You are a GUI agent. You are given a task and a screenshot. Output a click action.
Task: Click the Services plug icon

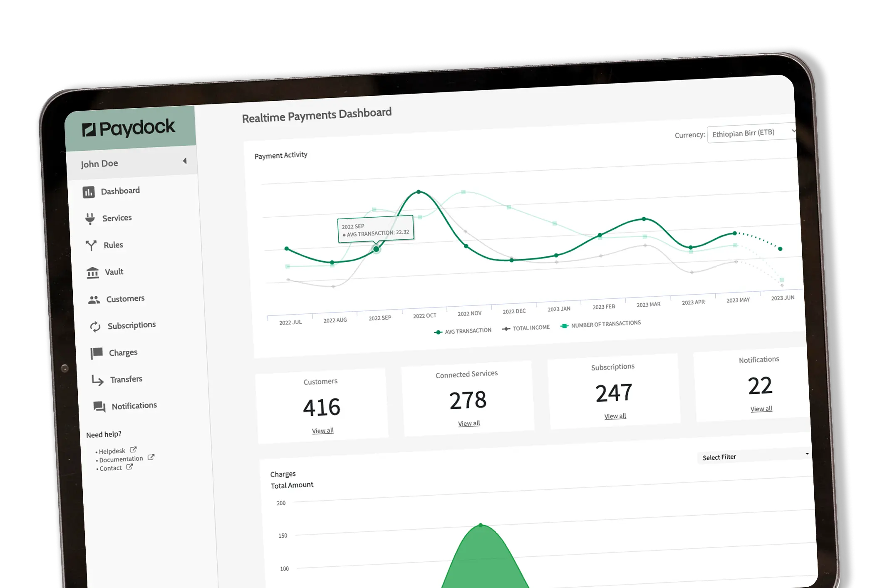(x=90, y=219)
